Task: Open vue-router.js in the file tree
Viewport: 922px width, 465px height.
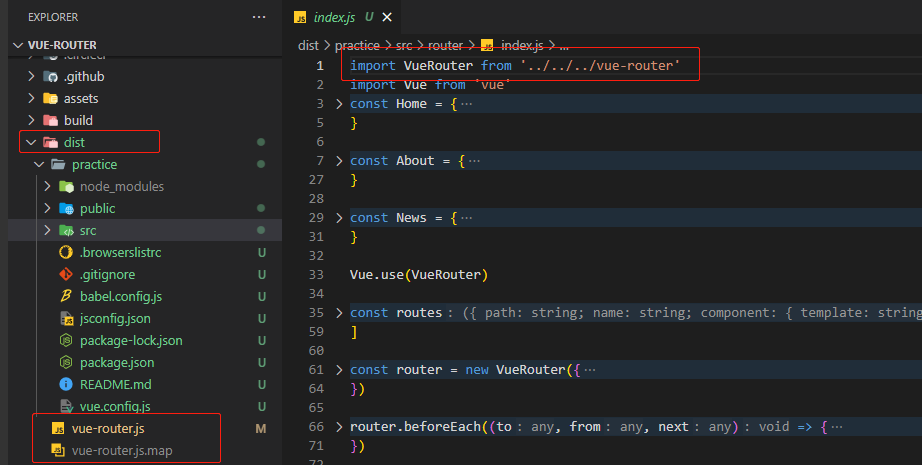Action: pyautogui.click(x=107, y=428)
